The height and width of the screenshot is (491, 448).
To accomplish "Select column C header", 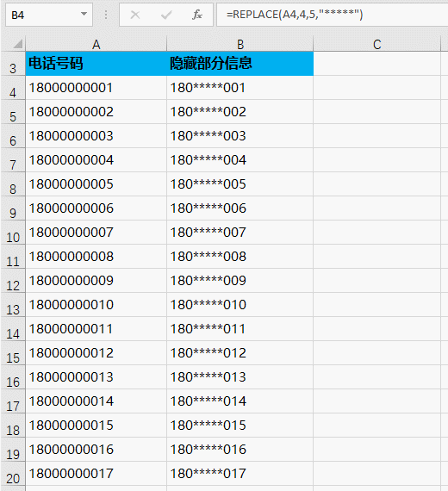I will pyautogui.click(x=376, y=45).
